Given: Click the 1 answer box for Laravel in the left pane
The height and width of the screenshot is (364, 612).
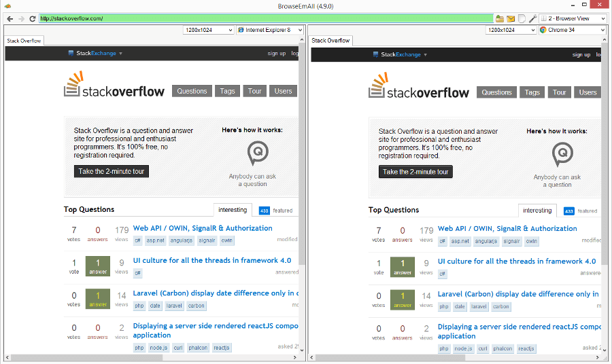Looking at the screenshot, I should (x=97, y=299).
